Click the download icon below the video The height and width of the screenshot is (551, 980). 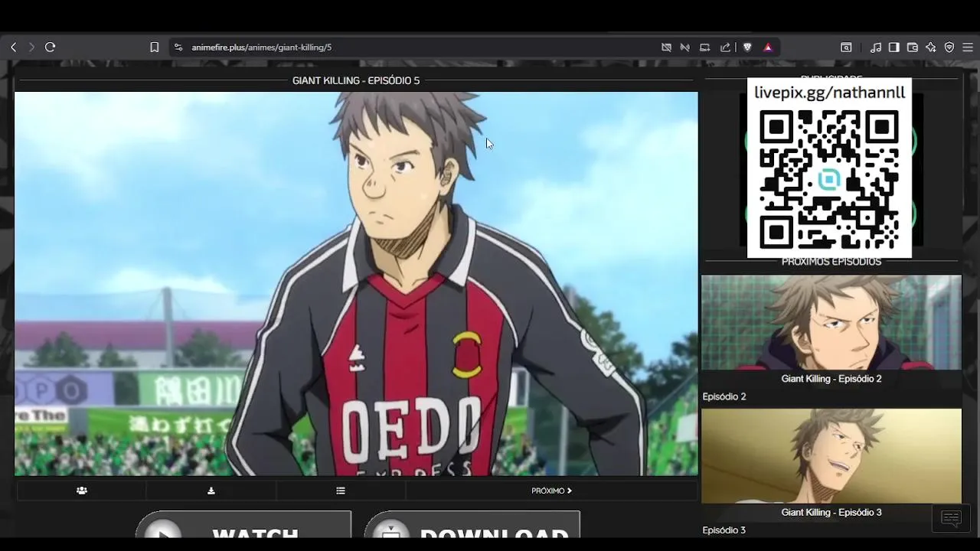(x=211, y=491)
